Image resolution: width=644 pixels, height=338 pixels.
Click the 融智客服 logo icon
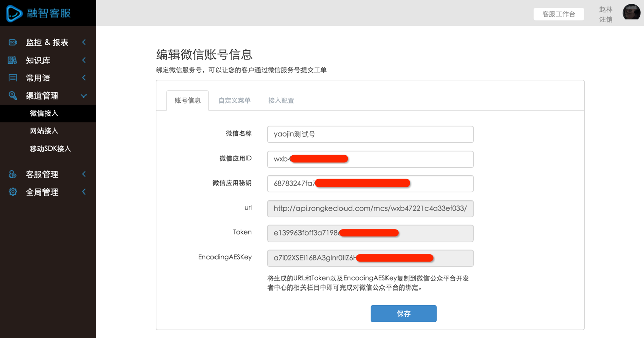(x=14, y=13)
